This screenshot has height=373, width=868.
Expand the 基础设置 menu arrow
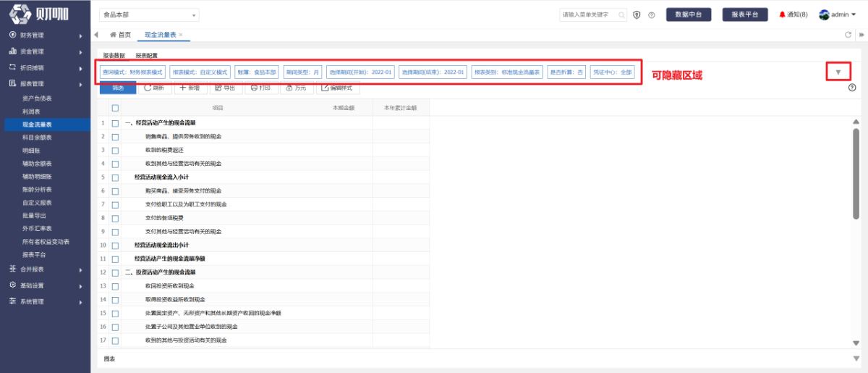[81, 285]
